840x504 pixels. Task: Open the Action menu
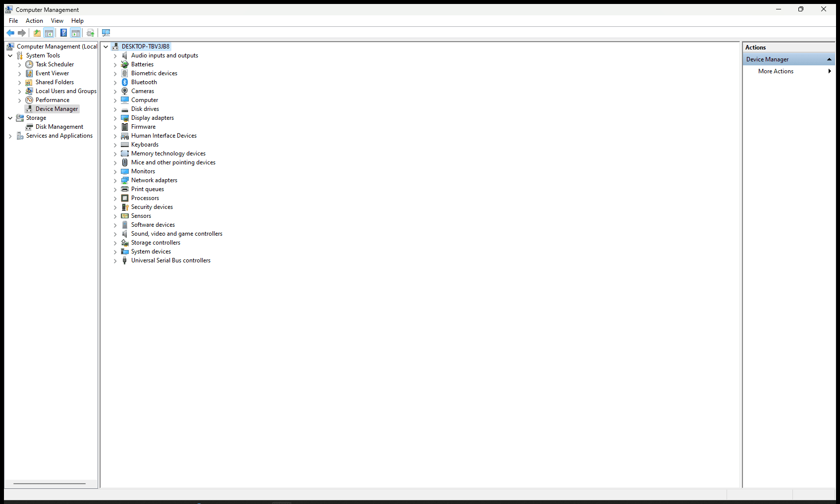tap(34, 21)
